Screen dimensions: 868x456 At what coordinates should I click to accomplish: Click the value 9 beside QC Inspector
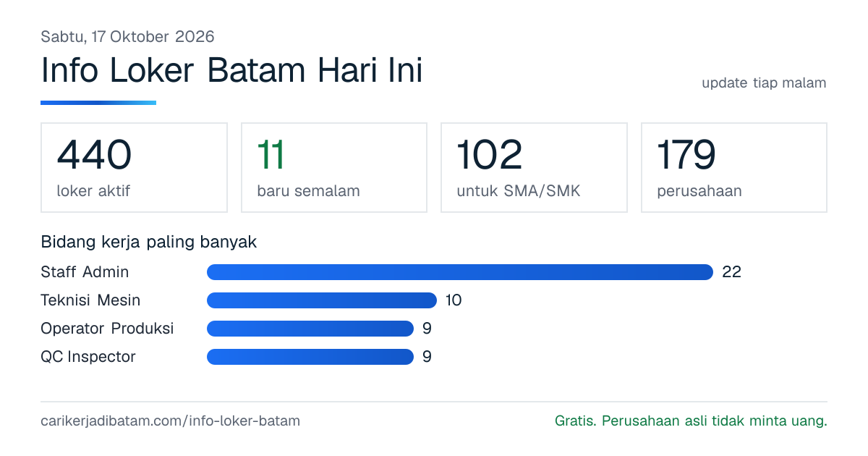(427, 357)
